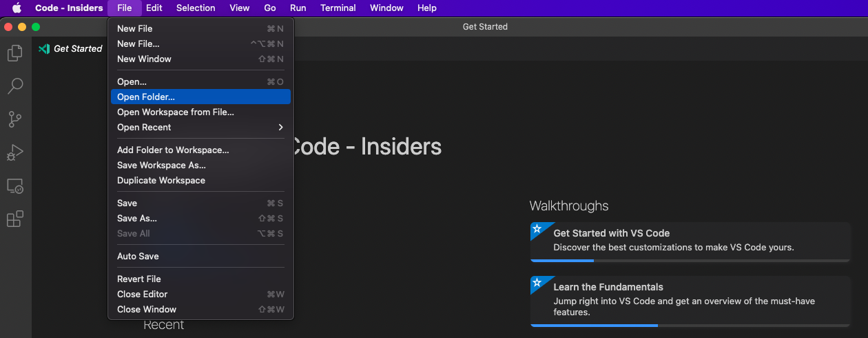The height and width of the screenshot is (338, 868).
Task: Choose Duplicate Workspace
Action: click(200, 180)
